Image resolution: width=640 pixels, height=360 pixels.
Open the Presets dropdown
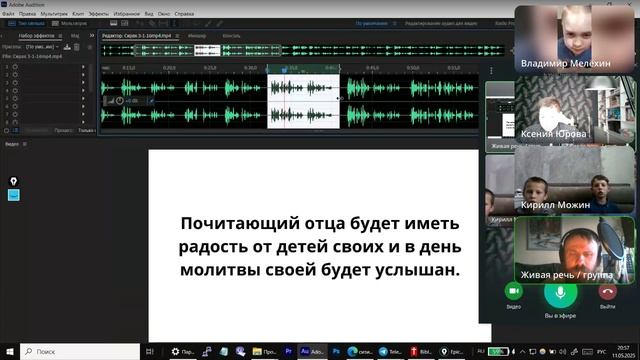(42, 47)
